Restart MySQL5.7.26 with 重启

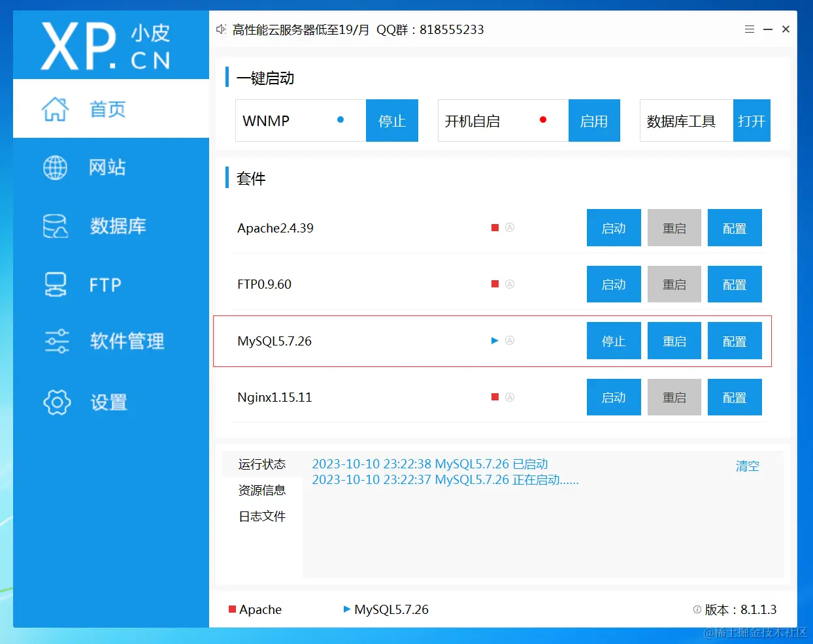674,341
